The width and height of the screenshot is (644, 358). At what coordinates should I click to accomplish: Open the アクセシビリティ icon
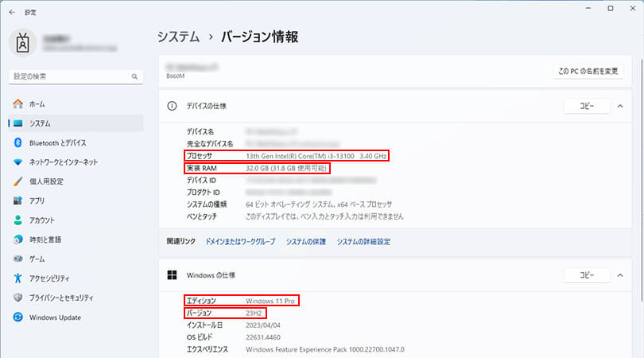pos(17,278)
